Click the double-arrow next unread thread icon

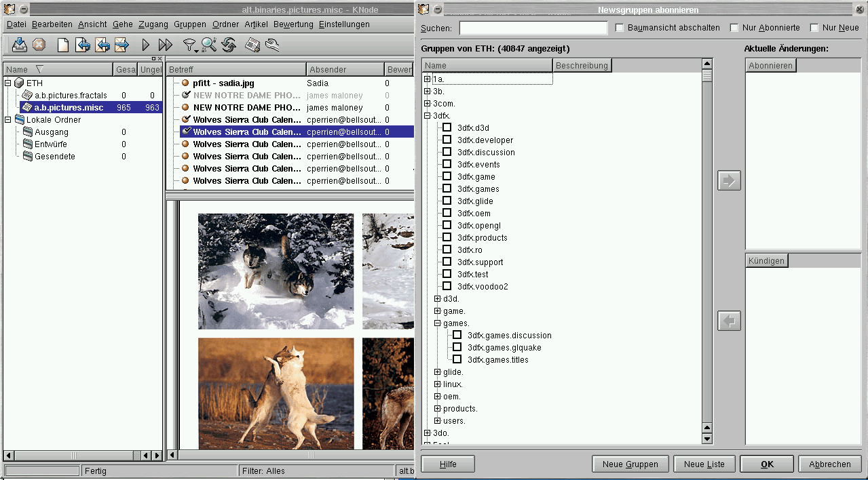click(x=165, y=45)
